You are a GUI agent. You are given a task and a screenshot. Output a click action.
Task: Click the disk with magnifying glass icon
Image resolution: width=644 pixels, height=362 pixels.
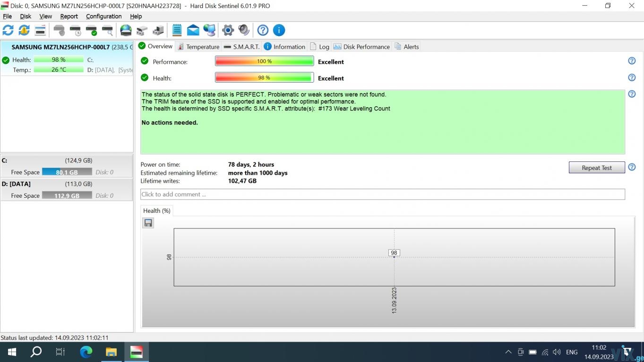[108, 30]
